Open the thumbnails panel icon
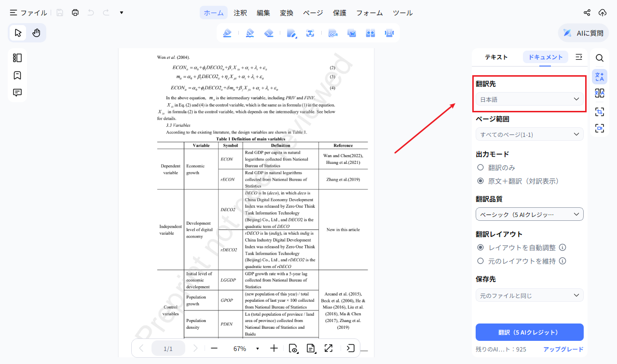 click(x=17, y=58)
